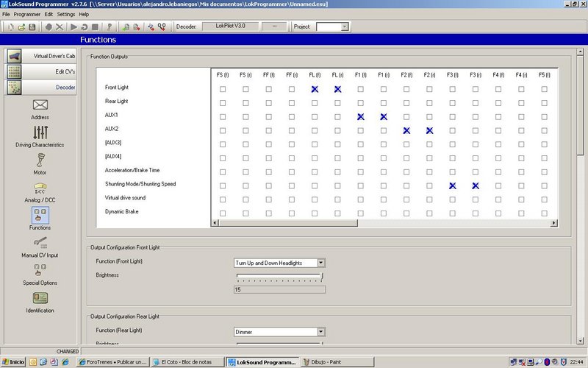Open the File menu
Viewport: 588px width, 368px height.
(6, 14)
